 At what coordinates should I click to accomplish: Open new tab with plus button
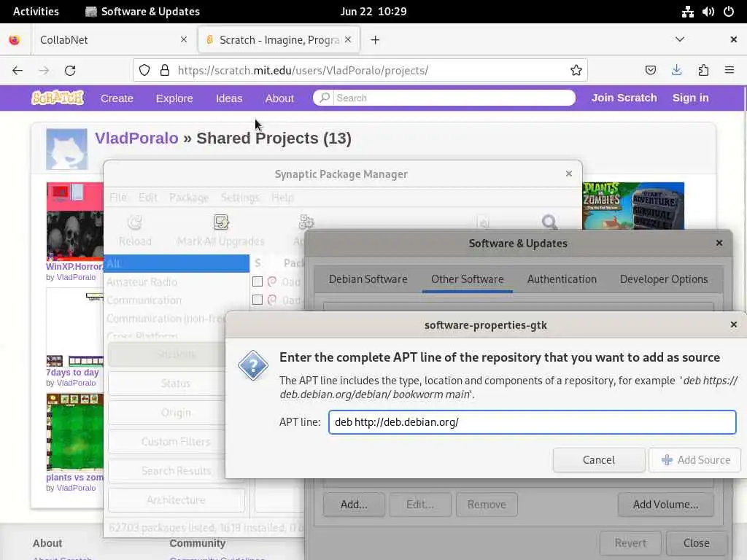tap(376, 40)
